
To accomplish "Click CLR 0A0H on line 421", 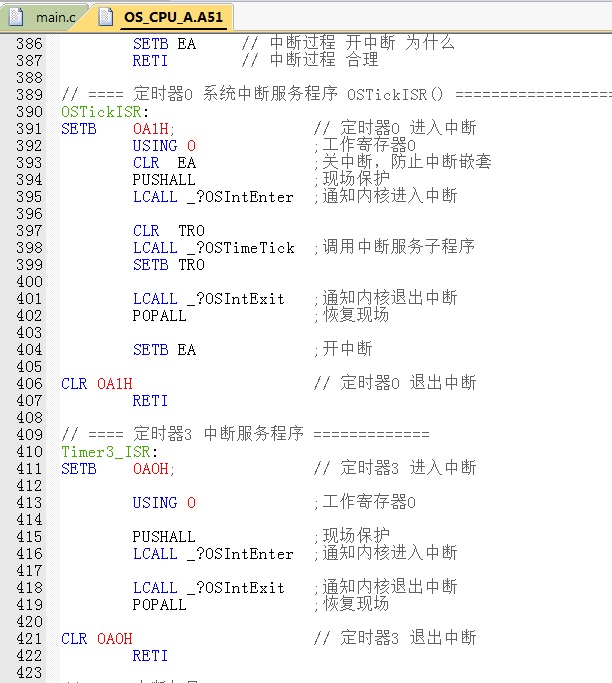I will (x=97, y=638).
